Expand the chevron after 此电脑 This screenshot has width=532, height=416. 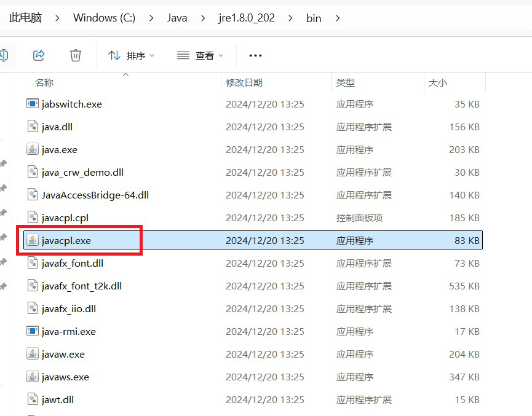[x=57, y=18]
